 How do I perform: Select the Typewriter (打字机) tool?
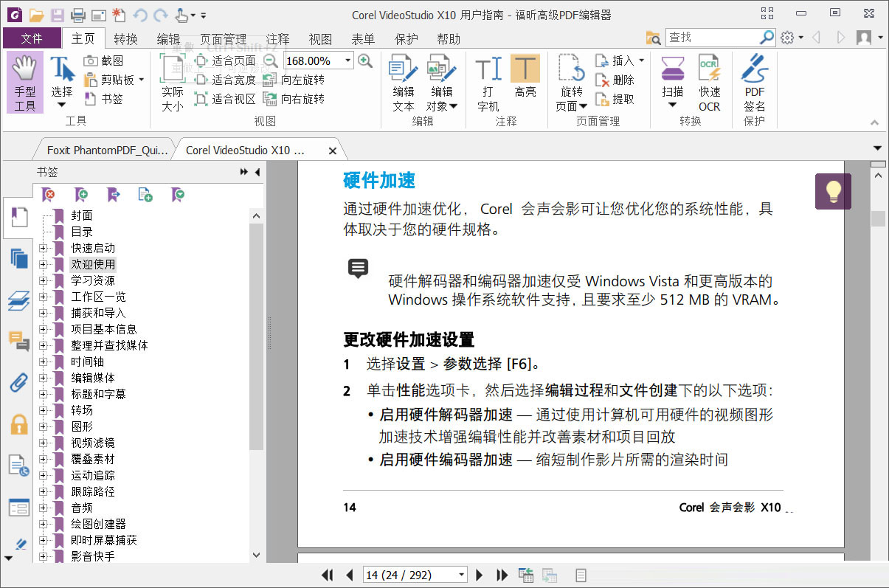coord(488,83)
